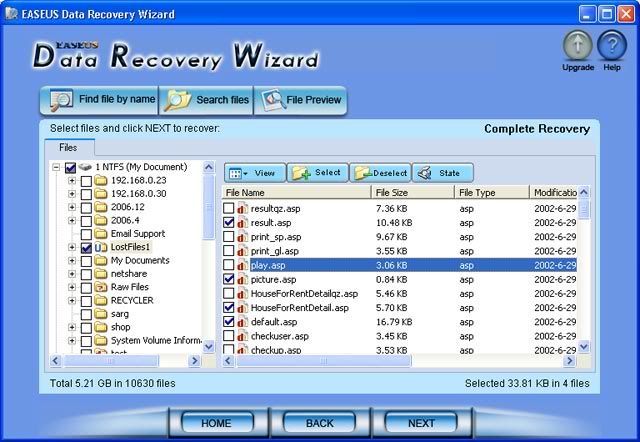Click the Search files label
Image resolution: width=640 pixels, height=442 pixels.
[x=222, y=100]
